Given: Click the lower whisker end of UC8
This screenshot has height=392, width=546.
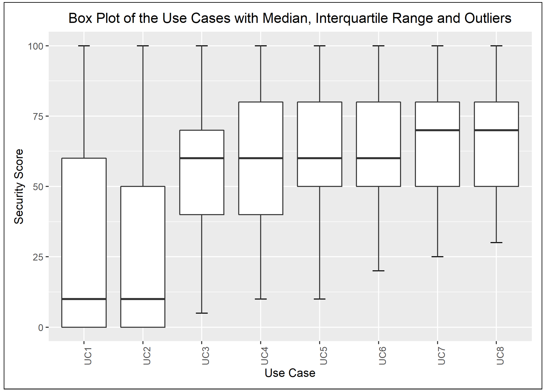Looking at the screenshot, I should (x=496, y=243).
